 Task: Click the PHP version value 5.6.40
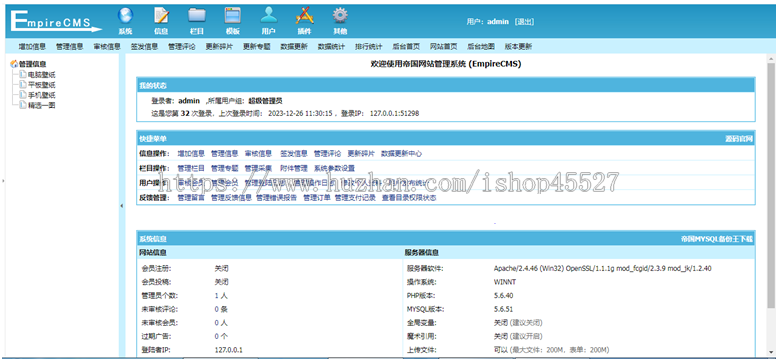coord(503,296)
